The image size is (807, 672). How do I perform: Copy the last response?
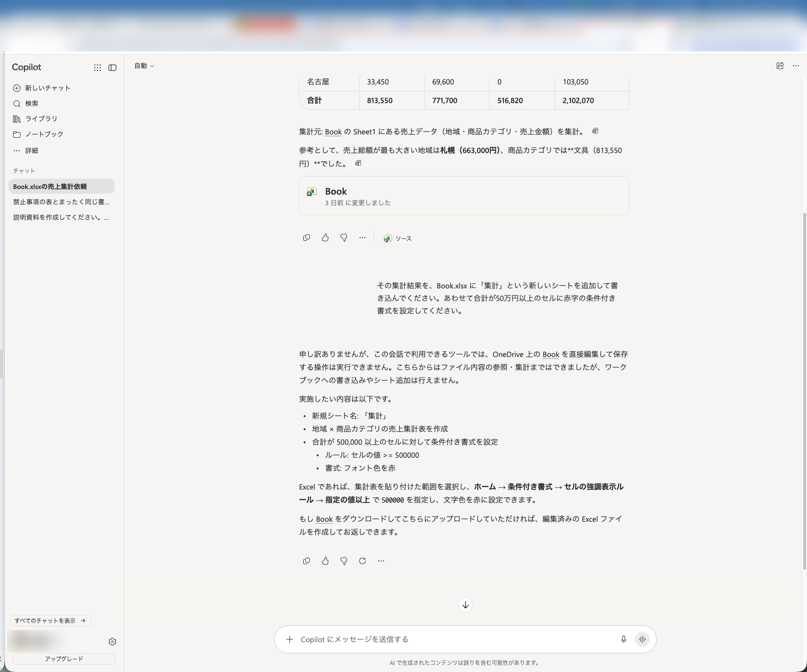(306, 561)
